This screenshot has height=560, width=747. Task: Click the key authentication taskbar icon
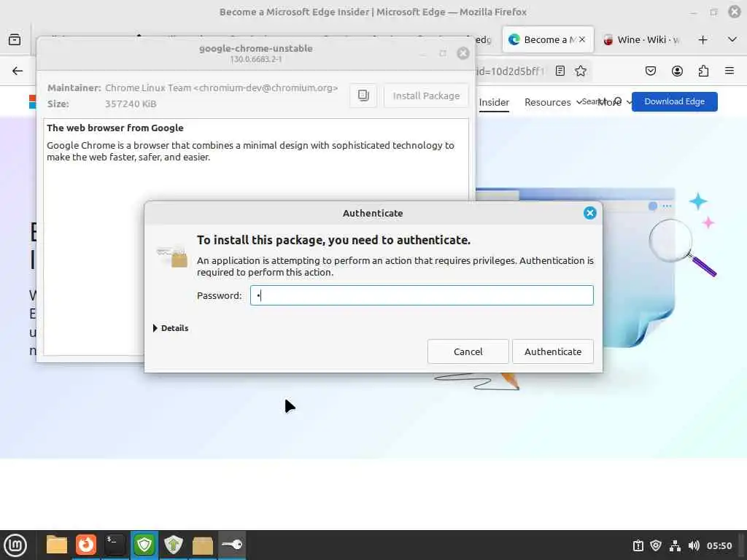[232, 545]
